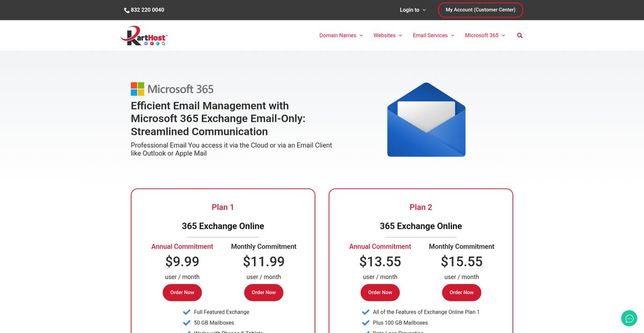Click the Microsoft 365 logo

(172, 89)
